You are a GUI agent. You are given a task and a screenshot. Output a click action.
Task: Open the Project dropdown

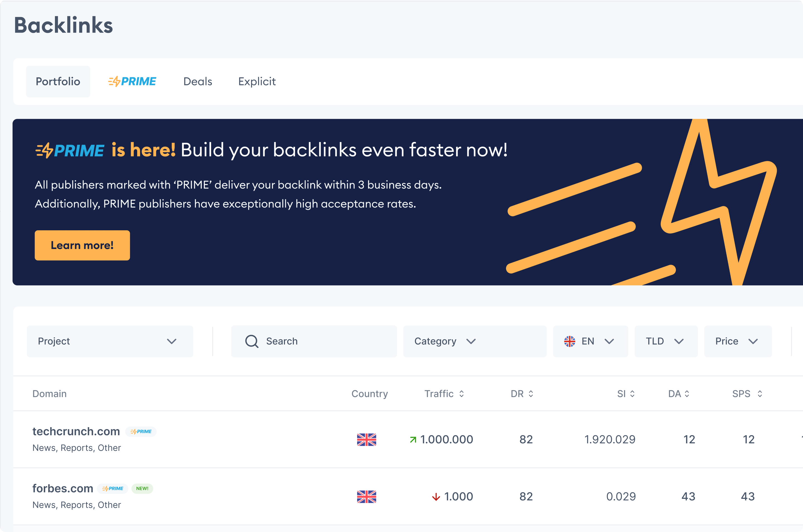110,341
